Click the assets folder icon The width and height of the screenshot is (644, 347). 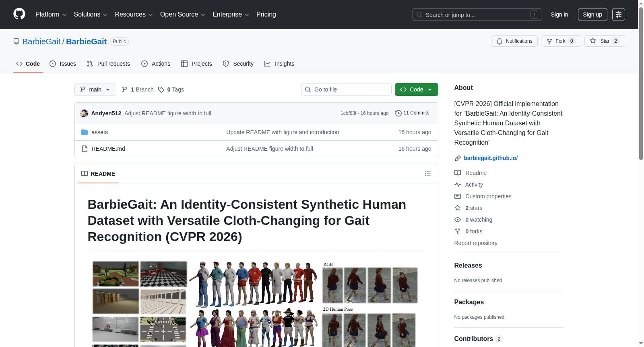click(x=85, y=132)
